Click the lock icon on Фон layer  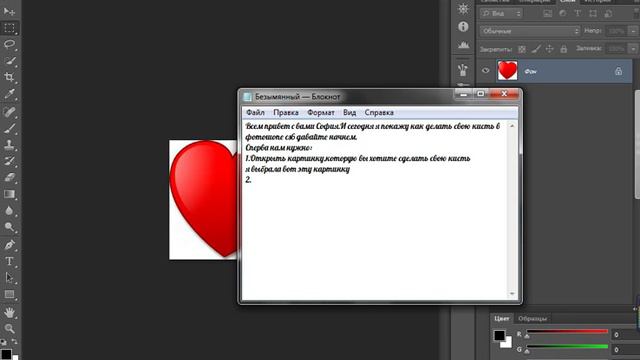618,71
